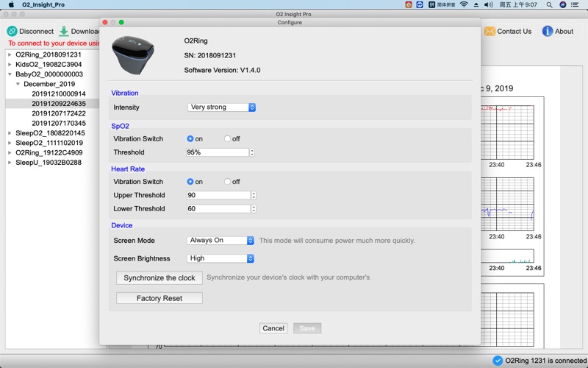Click the Save button
The image size is (588, 368).
(x=307, y=328)
